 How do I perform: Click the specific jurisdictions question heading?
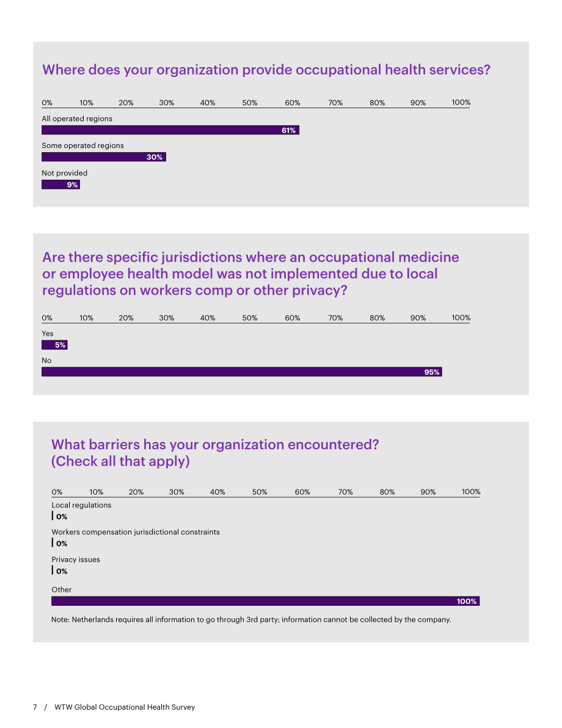(250, 273)
